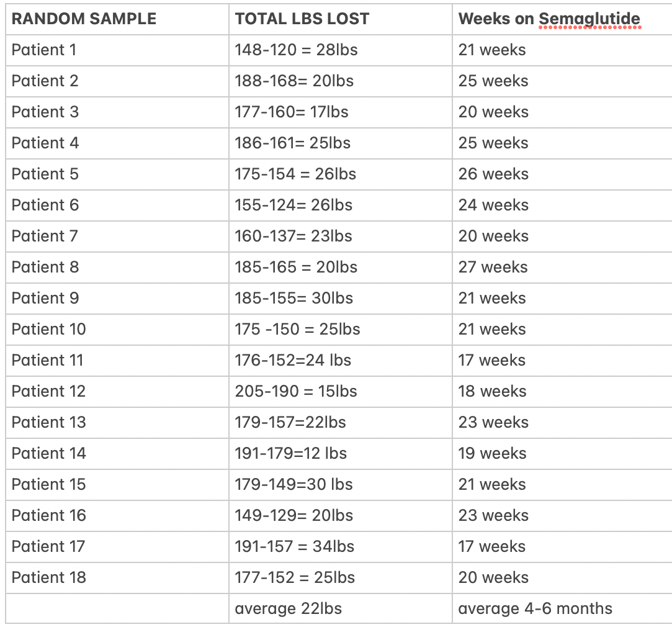Click the cell reading 148-120 = 28lbs
The image size is (672, 627).
296,50
